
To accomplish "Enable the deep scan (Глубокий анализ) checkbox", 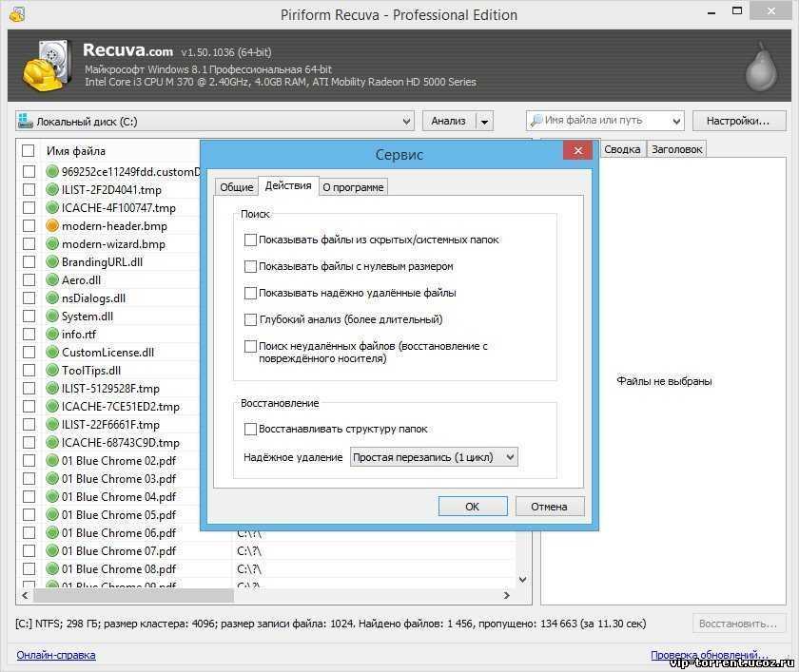I will pos(250,319).
